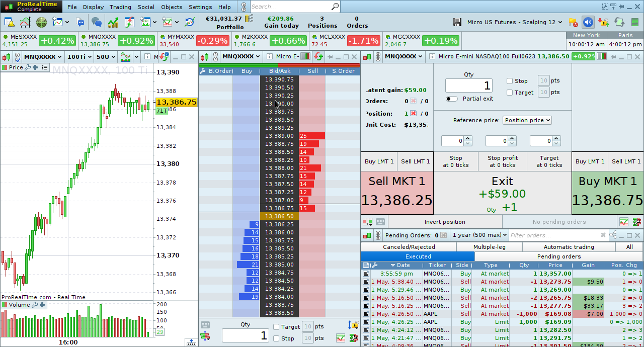
Task: Enable the Target checkbox in trading panel
Action: pyautogui.click(x=510, y=93)
